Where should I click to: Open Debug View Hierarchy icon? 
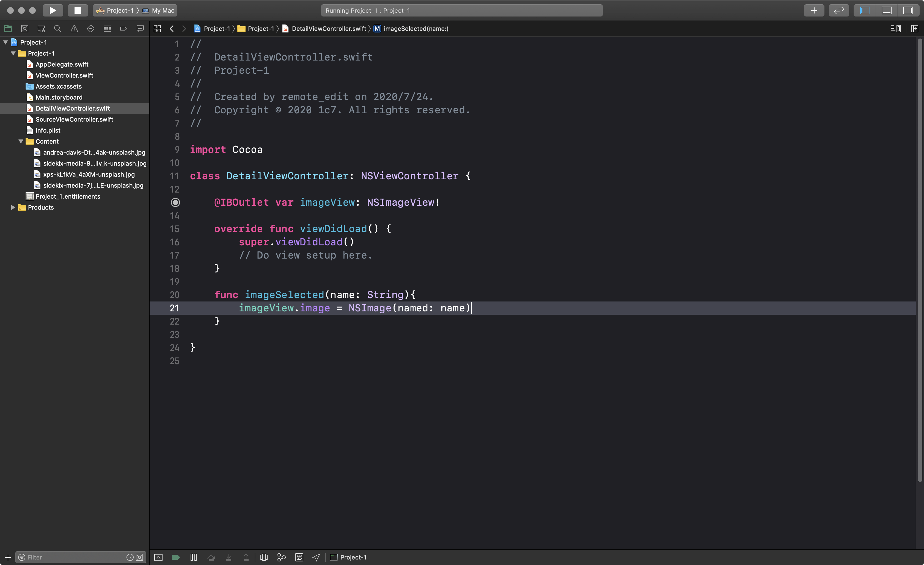pos(264,557)
